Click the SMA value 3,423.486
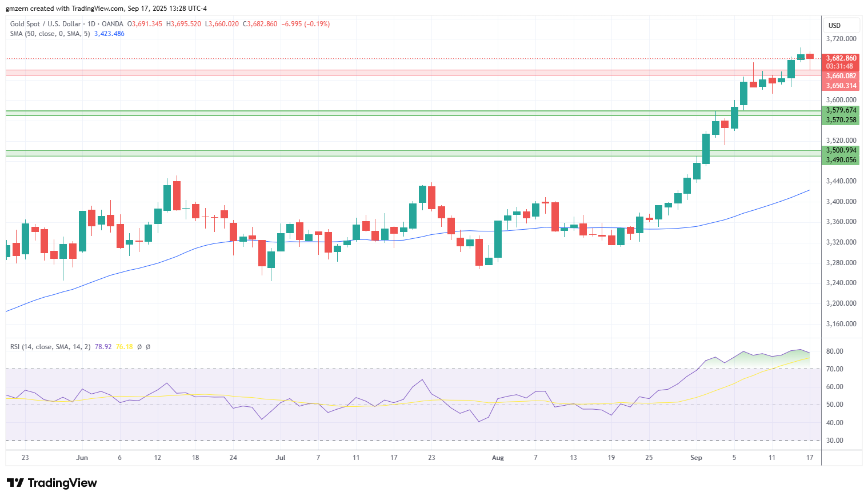Viewport: 868px width, 500px height. pos(109,34)
